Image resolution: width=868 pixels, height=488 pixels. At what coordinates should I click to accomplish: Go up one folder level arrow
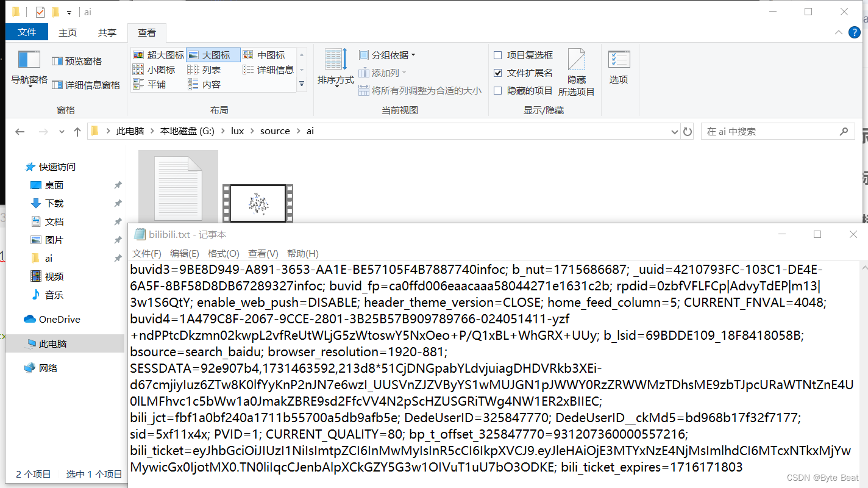tap(77, 131)
